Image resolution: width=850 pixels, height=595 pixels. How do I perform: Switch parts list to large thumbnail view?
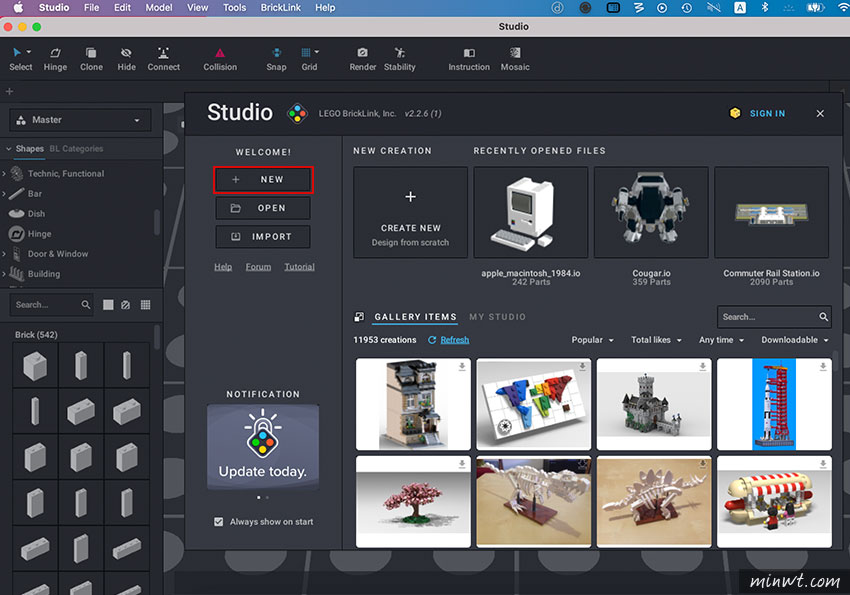[108, 305]
